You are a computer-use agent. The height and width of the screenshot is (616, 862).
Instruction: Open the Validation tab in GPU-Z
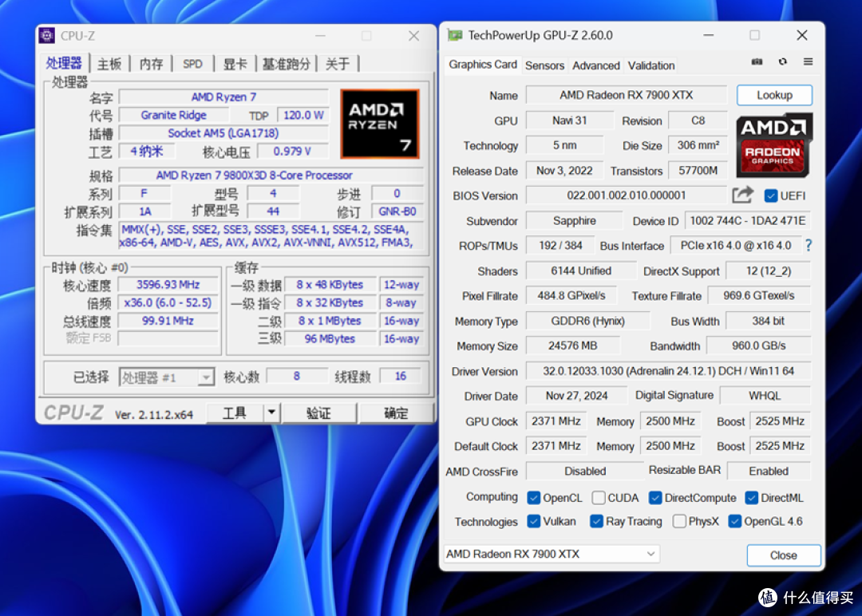(x=651, y=65)
